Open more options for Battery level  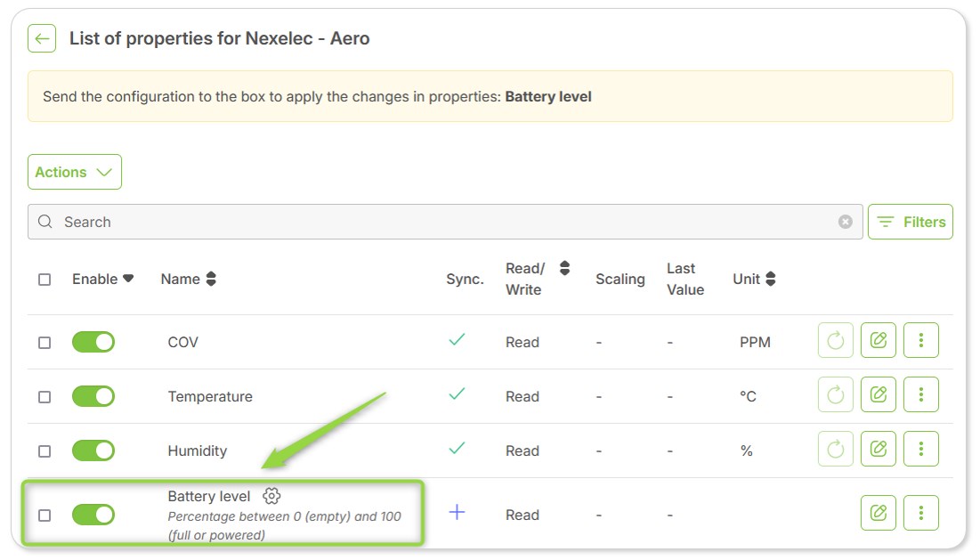pos(921,513)
